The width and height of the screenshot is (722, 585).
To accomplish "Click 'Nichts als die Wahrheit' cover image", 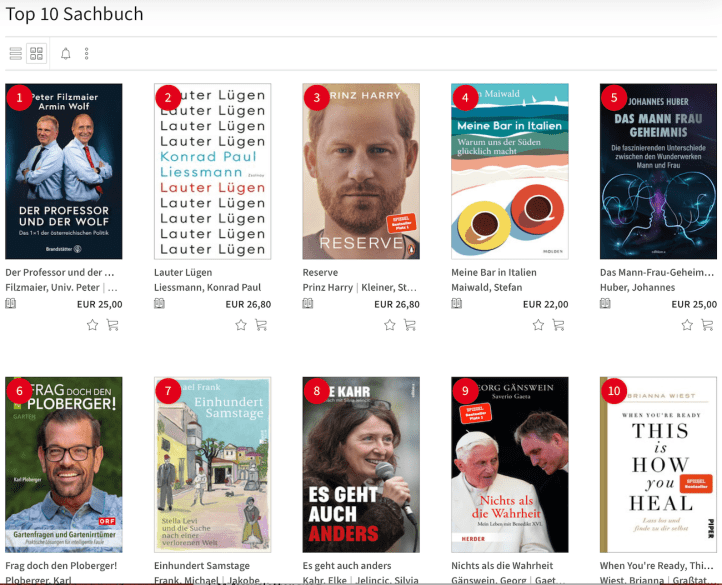I will tap(510, 464).
